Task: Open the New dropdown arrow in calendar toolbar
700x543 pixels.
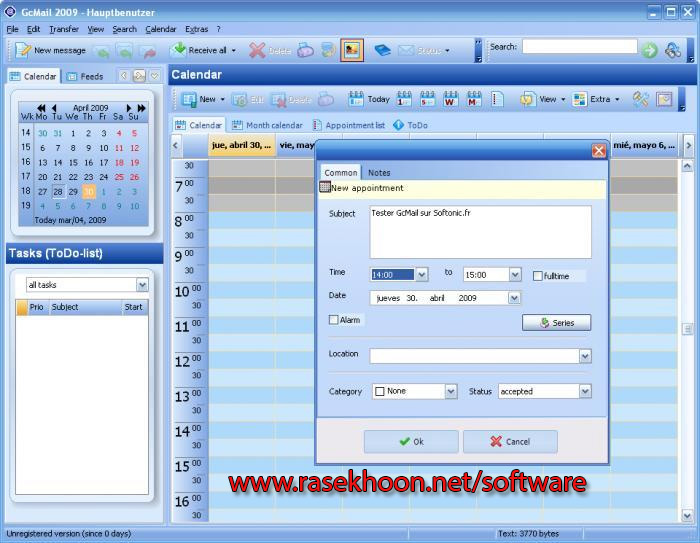Action: click(222, 99)
